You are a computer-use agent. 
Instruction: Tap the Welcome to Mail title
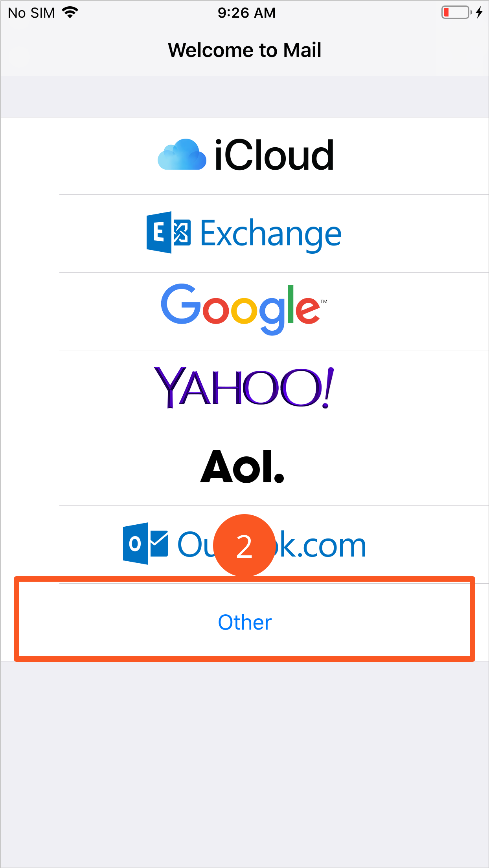pos(244,50)
